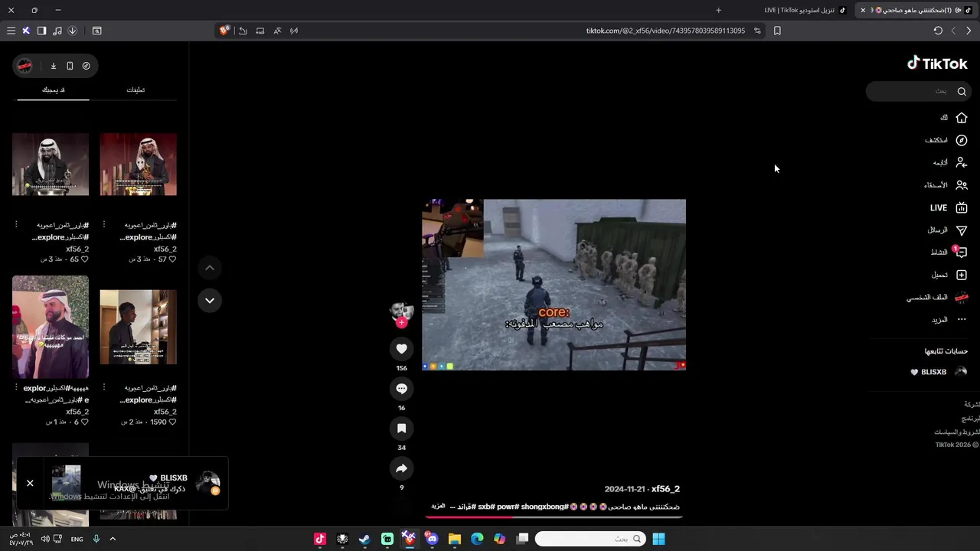Click the download icon in floating toolbar
The height and width of the screenshot is (551, 980).
tap(54, 66)
